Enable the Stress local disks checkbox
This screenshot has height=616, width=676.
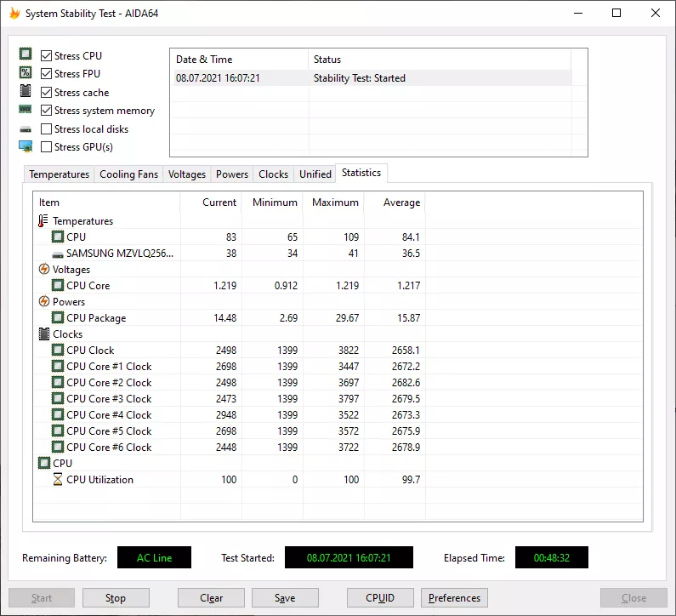coord(46,129)
